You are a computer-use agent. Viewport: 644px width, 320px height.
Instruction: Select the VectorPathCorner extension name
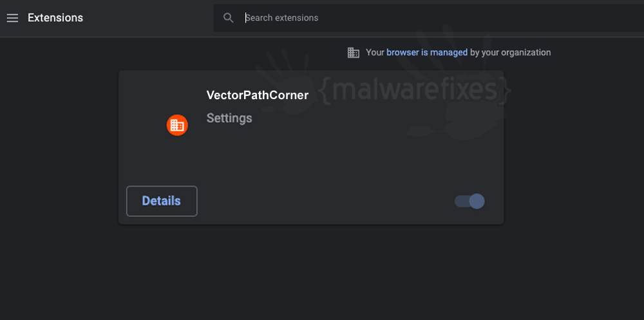click(x=258, y=95)
